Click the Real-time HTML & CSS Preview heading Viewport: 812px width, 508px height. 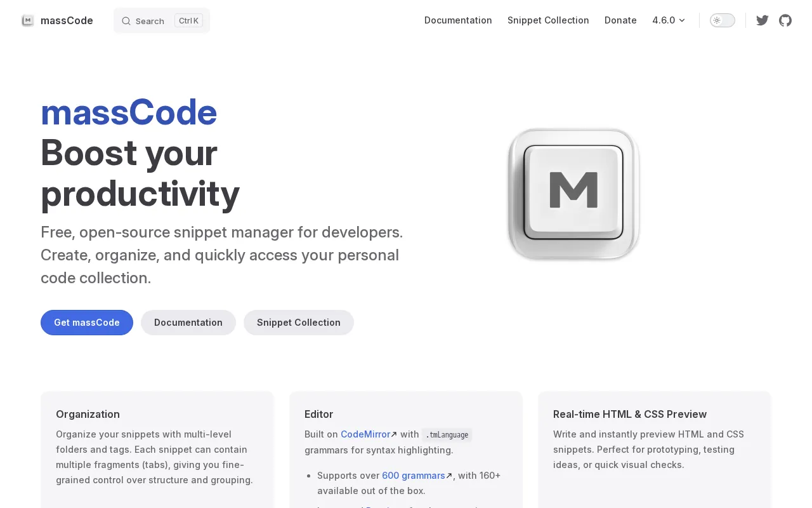click(x=630, y=414)
